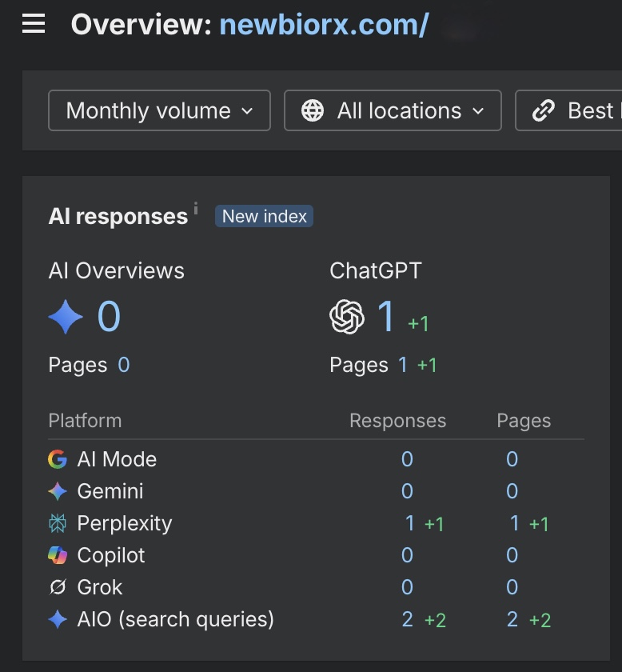Open AIO search queries Pages value 2

click(512, 619)
